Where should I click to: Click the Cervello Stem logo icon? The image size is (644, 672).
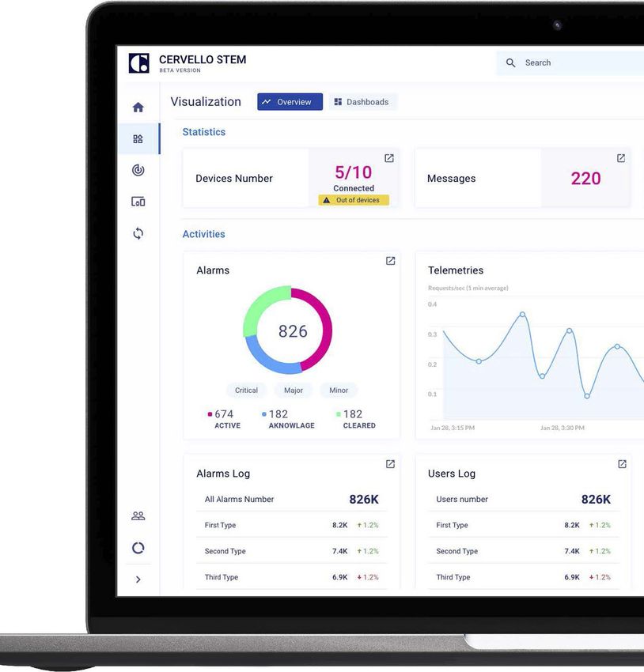click(139, 63)
